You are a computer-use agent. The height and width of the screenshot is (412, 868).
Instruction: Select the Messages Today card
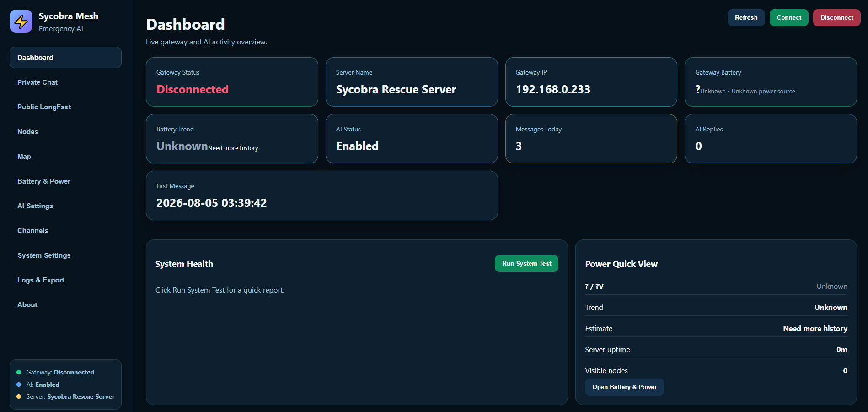(591, 139)
